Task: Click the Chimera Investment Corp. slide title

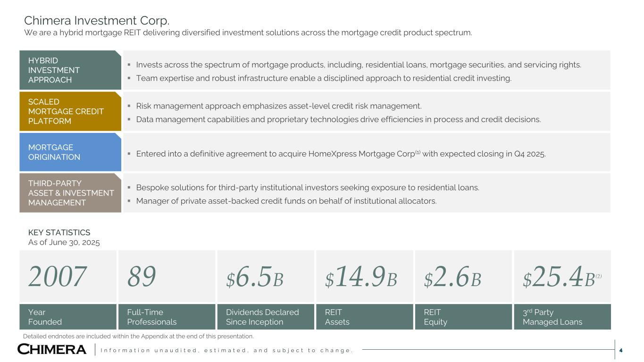Action: click(x=97, y=21)
